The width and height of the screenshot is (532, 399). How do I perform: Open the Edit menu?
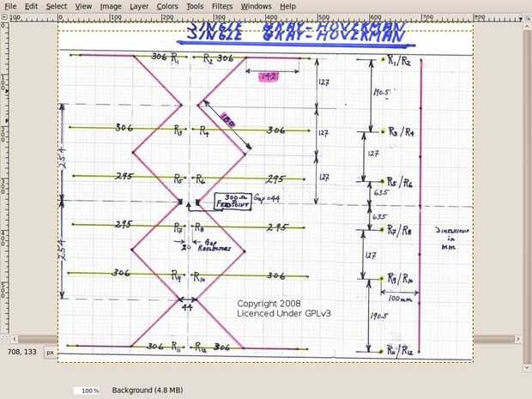(x=31, y=7)
